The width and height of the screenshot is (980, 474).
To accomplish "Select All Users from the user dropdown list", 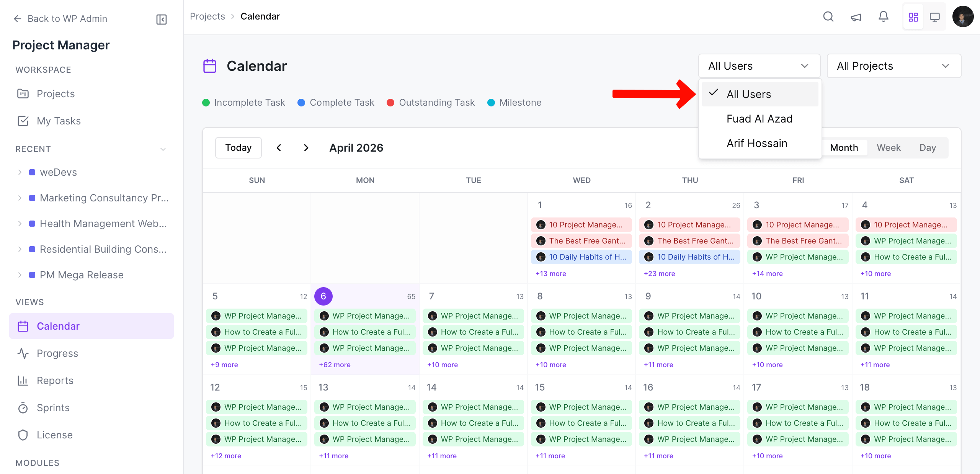I will [x=748, y=94].
